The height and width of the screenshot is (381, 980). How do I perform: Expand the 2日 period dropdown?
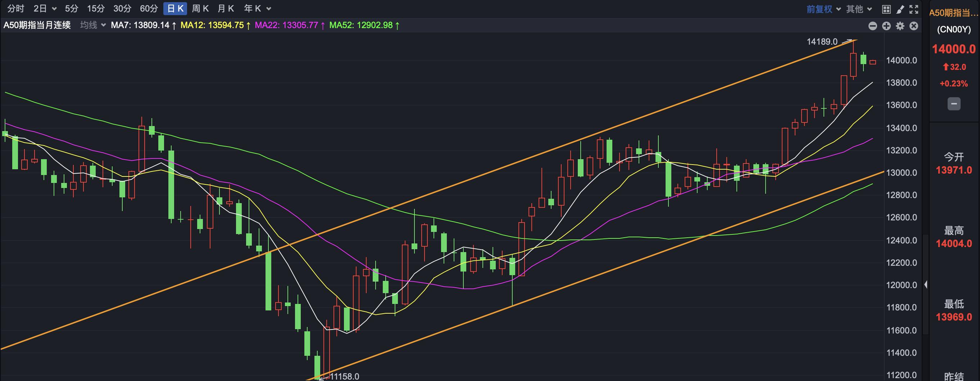[x=54, y=9]
